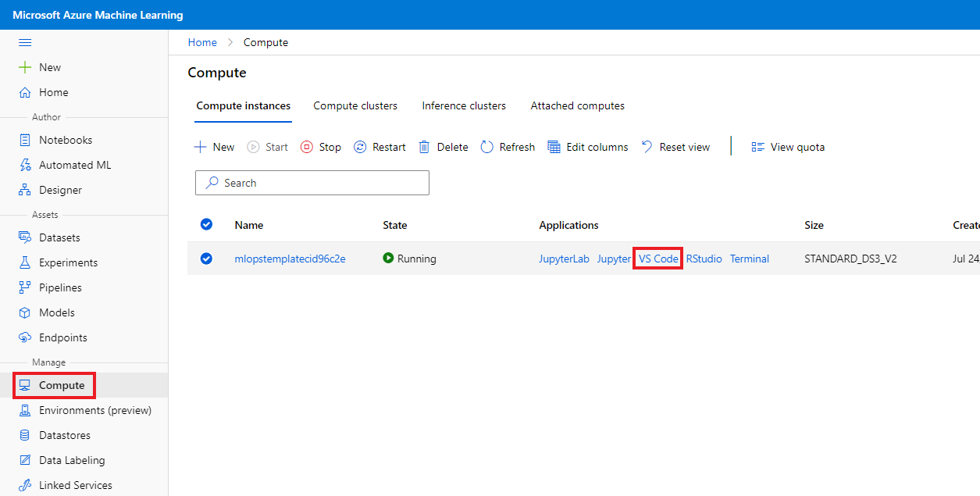Click STANDARD_DS3_V2 size cell
Image resolution: width=980 pixels, height=496 pixels.
[850, 259]
